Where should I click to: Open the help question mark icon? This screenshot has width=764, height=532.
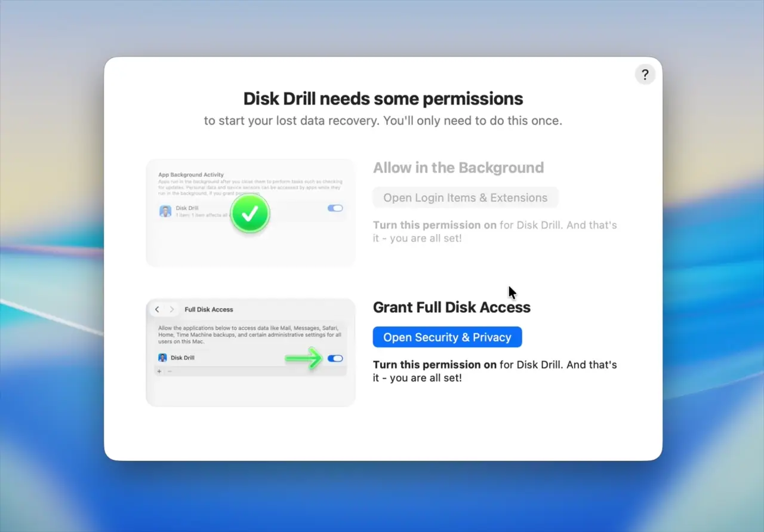click(x=645, y=74)
